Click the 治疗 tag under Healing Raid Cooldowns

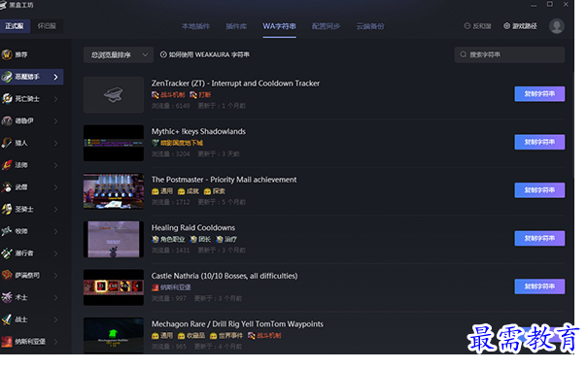tap(226, 240)
